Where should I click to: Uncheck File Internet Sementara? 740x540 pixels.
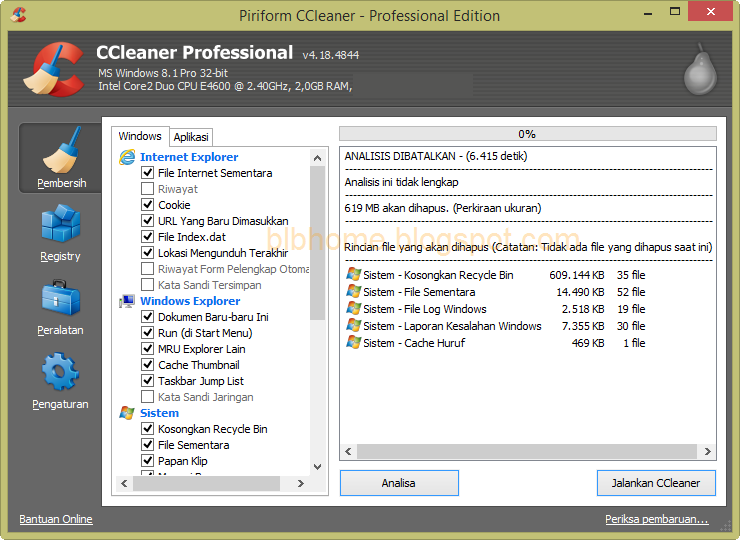[148, 173]
